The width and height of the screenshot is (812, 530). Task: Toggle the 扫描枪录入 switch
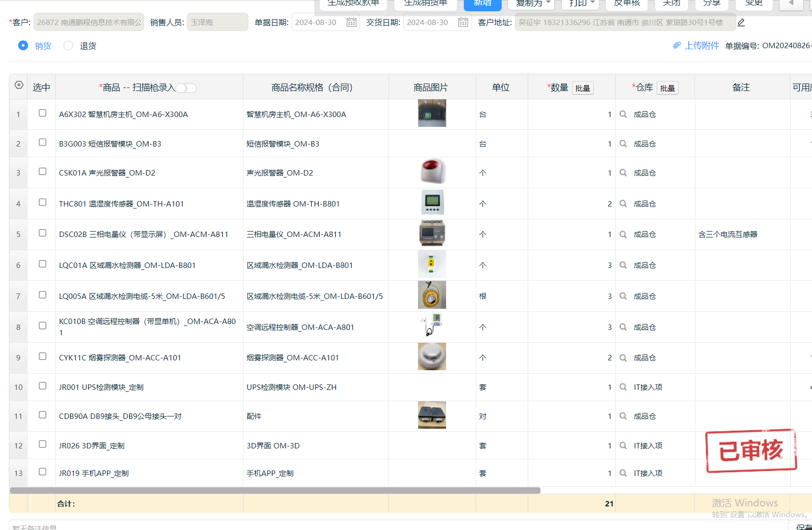pyautogui.click(x=186, y=88)
